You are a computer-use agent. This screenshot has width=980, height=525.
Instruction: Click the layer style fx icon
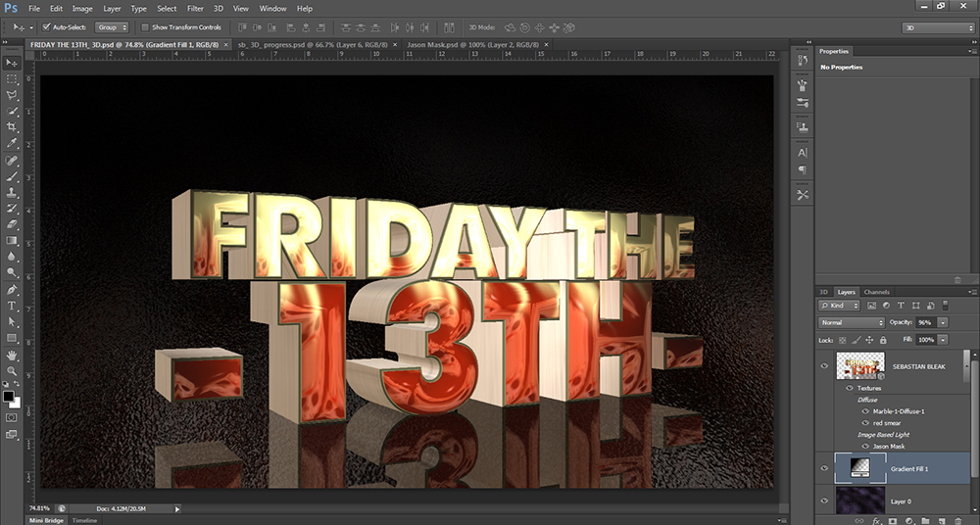pos(876,519)
